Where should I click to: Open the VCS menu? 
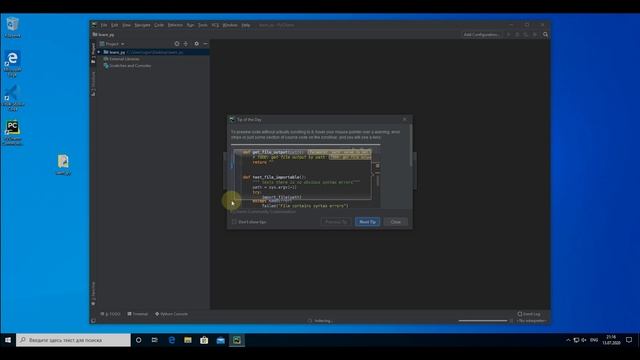point(215,25)
